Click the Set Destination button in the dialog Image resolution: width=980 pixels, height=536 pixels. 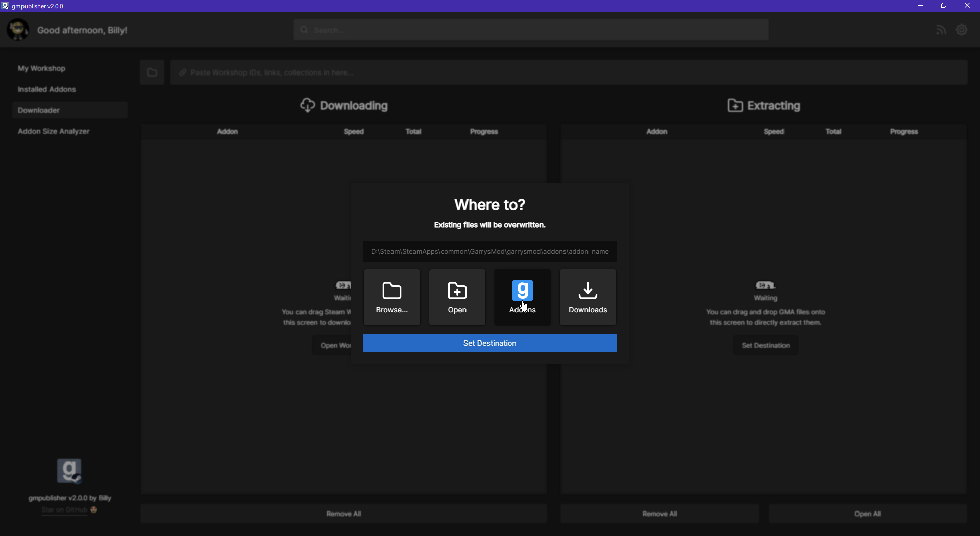coord(489,343)
